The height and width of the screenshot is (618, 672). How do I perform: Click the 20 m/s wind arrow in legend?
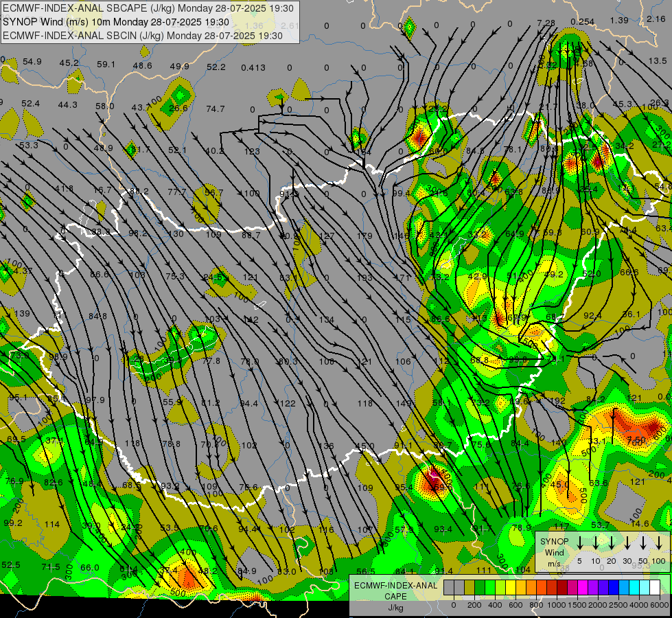click(612, 542)
